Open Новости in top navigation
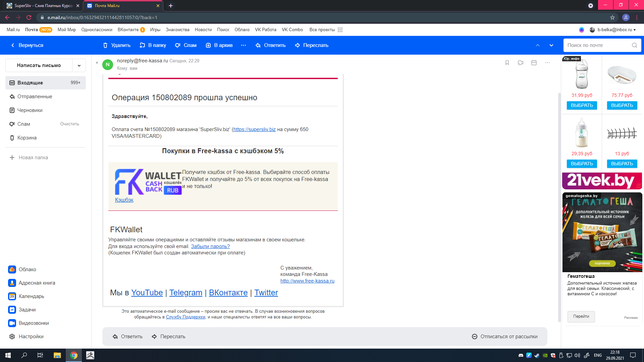The image size is (644, 362). [203, 30]
